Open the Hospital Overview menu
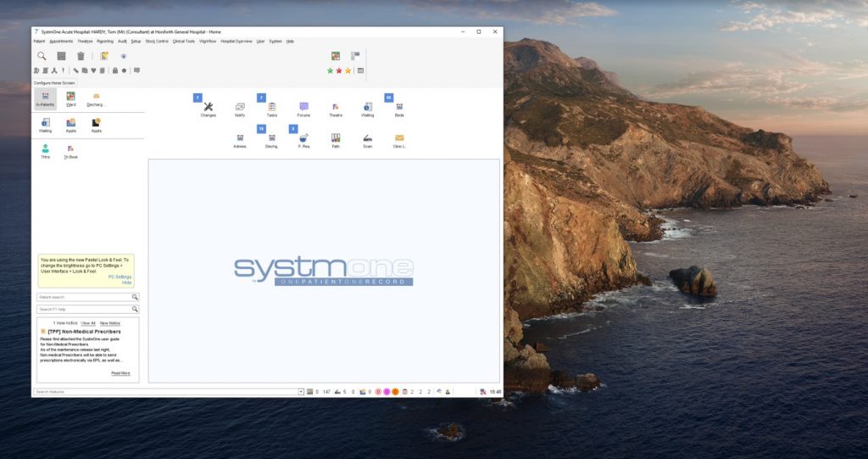Viewport: 868px width, 459px height. [236, 41]
